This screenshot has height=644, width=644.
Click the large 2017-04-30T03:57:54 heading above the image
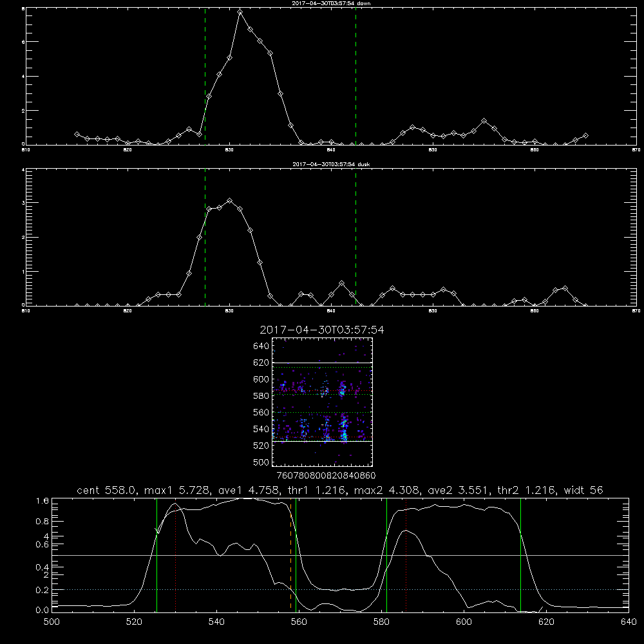coord(322,330)
